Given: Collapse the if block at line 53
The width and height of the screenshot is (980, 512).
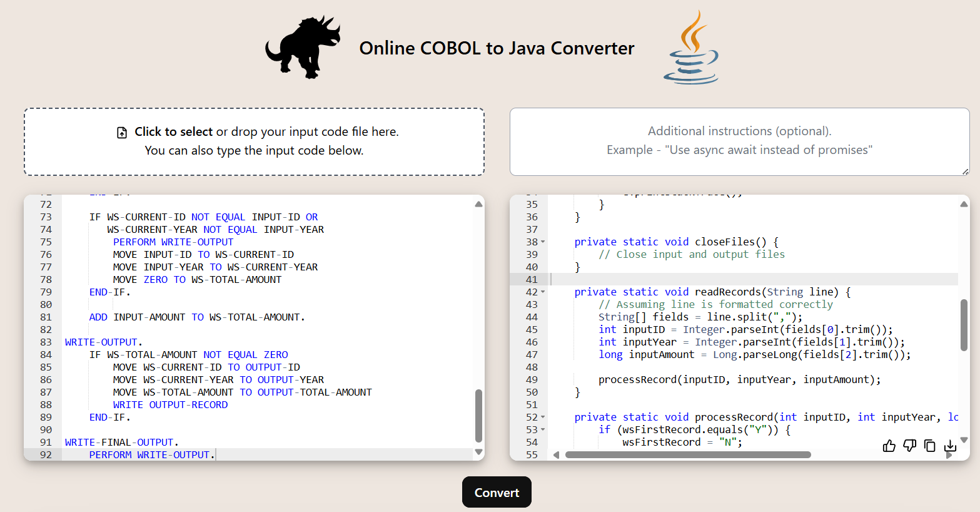Looking at the screenshot, I should (543, 430).
